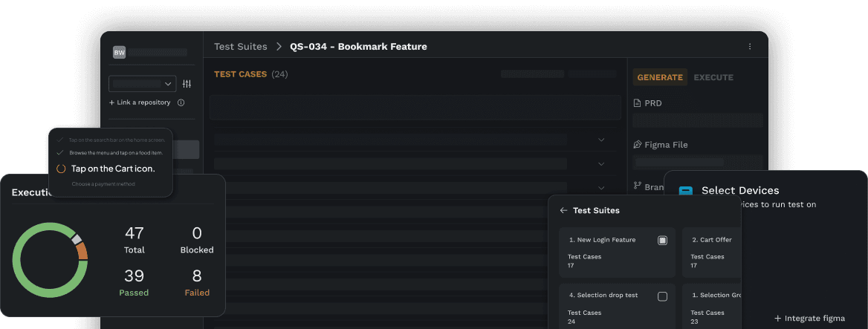Click the Figma File pen icon
This screenshot has height=329, width=868.
pos(637,145)
